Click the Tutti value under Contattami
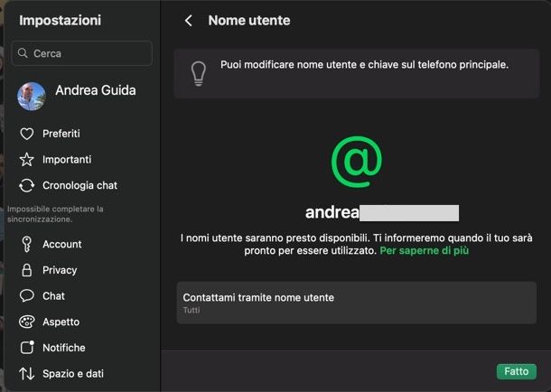551x392 pixels. (191, 310)
